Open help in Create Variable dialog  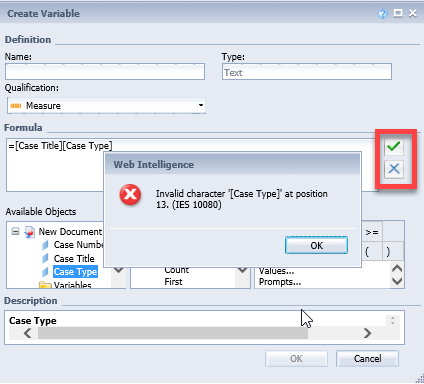point(383,14)
